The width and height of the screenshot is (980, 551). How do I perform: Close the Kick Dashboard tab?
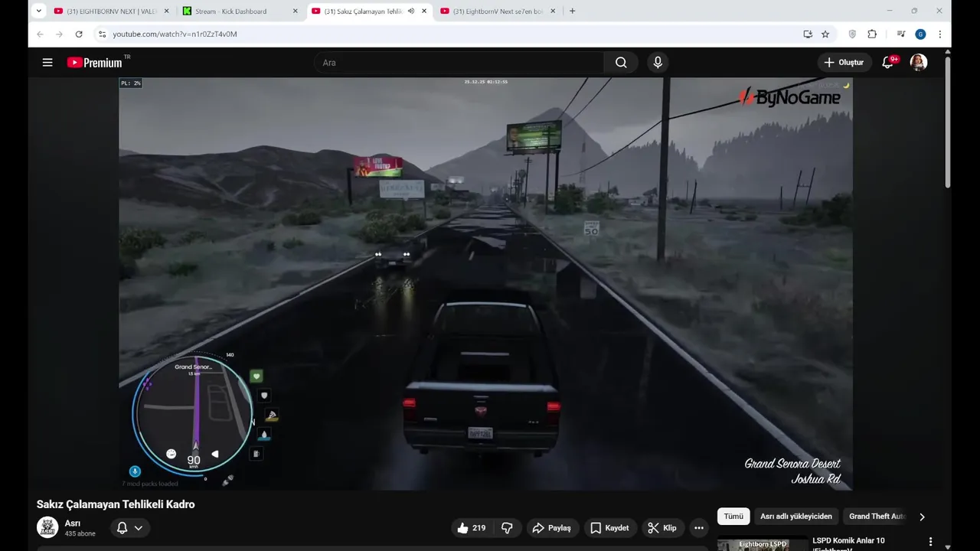tap(295, 11)
